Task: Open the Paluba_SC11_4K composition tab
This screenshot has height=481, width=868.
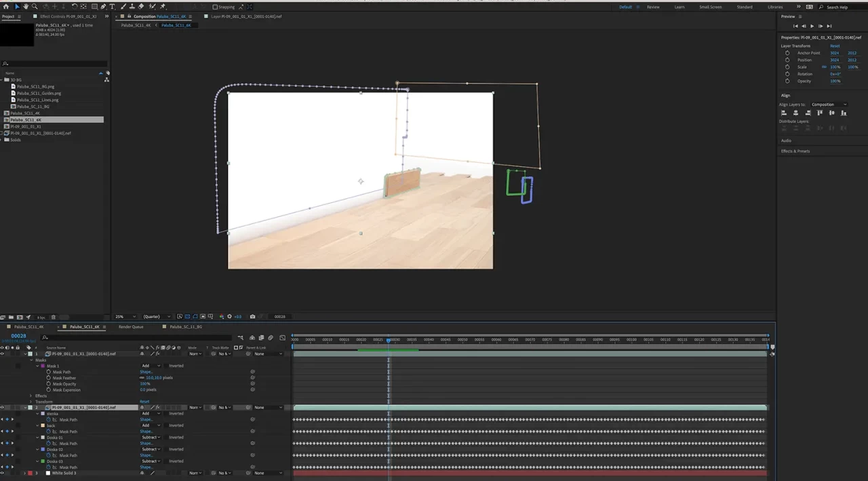Action: (27, 326)
